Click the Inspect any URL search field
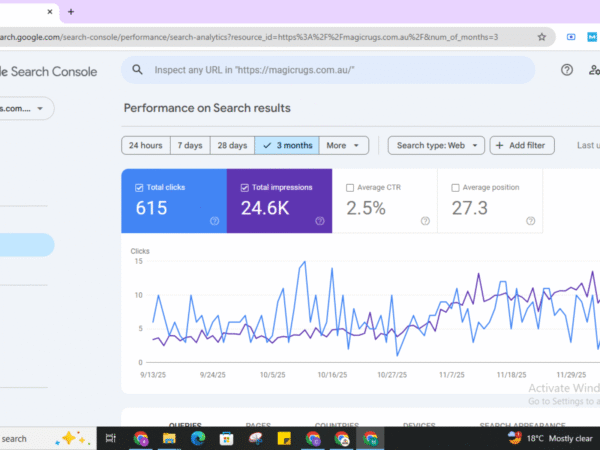This screenshot has height=450, width=600. tap(330, 70)
